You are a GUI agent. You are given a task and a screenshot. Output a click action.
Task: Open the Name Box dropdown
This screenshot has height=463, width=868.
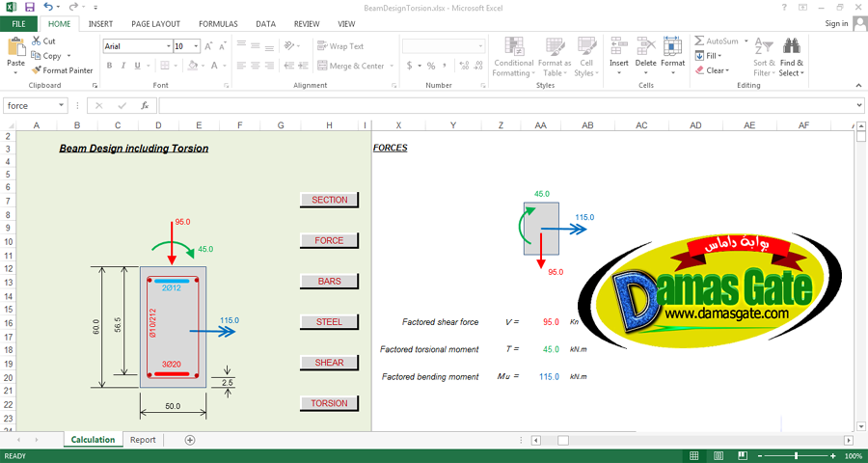pos(62,105)
